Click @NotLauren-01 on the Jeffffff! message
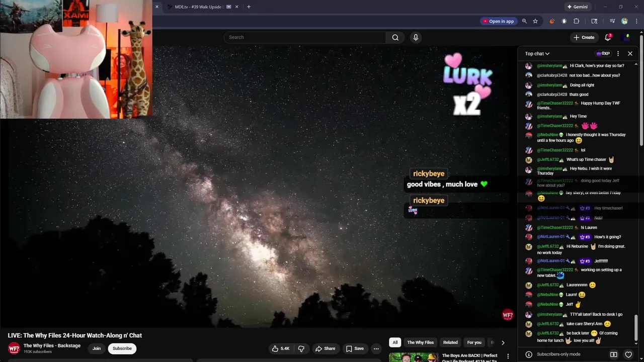The width and height of the screenshot is (644, 362). coord(551,261)
